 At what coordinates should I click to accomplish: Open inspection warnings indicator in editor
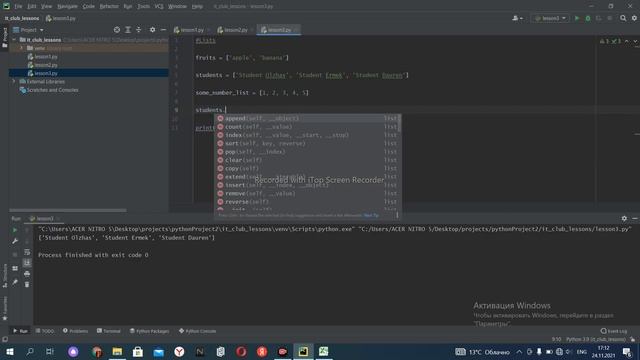(x=610, y=41)
